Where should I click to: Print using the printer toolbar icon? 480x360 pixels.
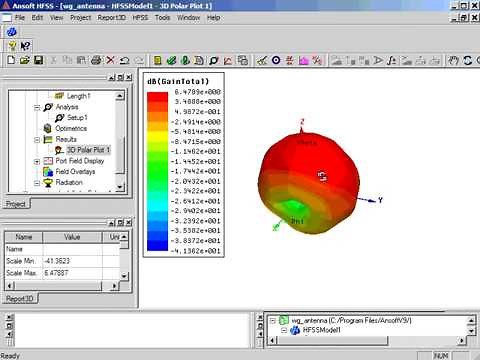pyautogui.click(x=96, y=60)
